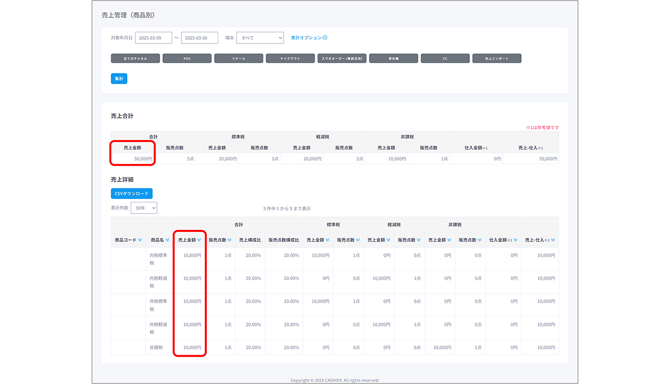Sort by 売上-仕入 column arrow icon
670x384 pixels.
coord(553,240)
